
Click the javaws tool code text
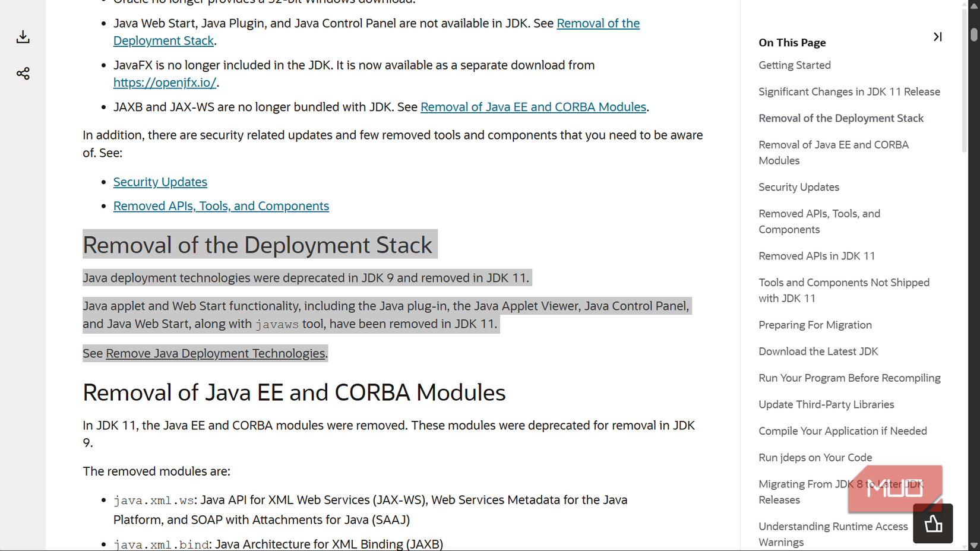tap(277, 325)
